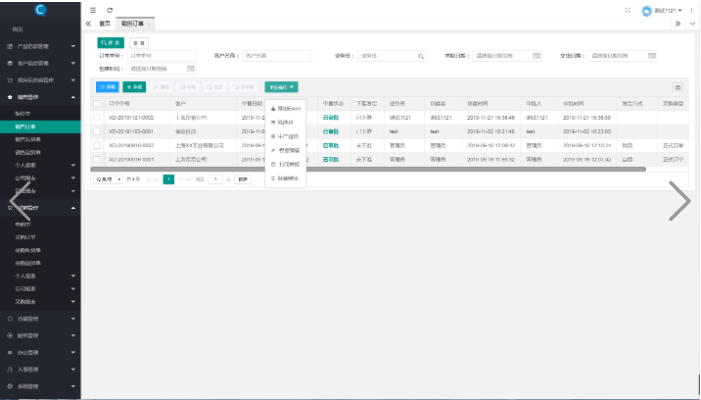Screen dimensions: 701x400
Task: Click 销售管理 star icon in sidebar
Action: tap(10, 97)
